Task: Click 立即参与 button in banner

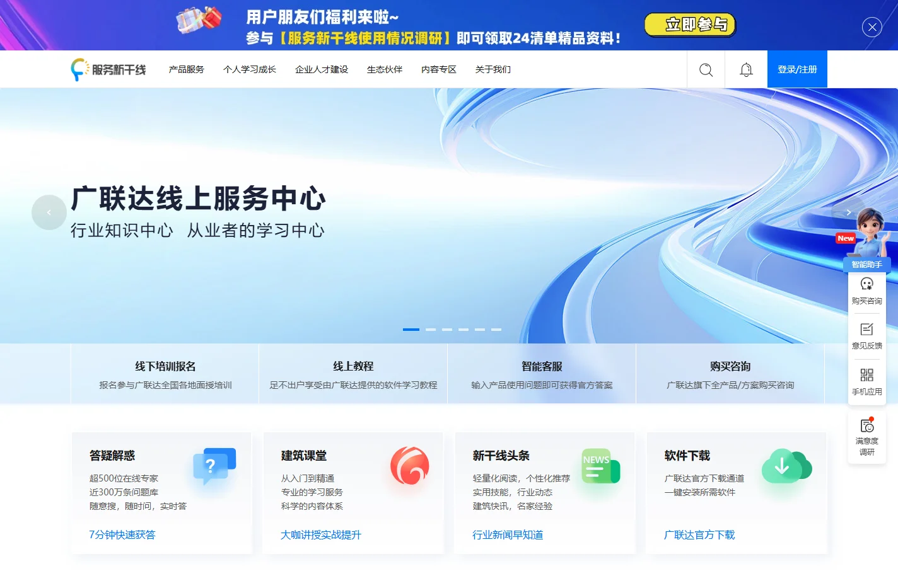Action: point(690,25)
